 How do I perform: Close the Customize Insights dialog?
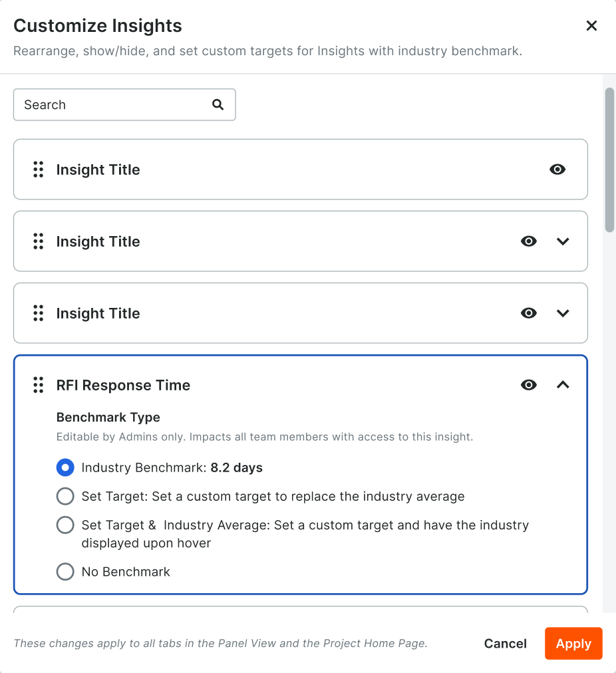point(591,25)
